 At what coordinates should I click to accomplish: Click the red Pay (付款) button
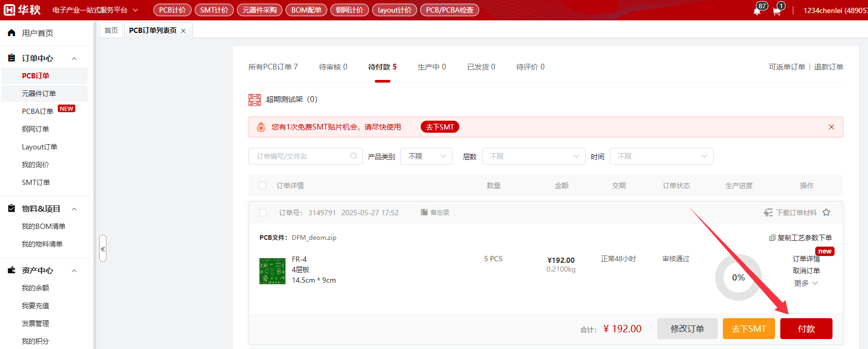pyautogui.click(x=806, y=329)
